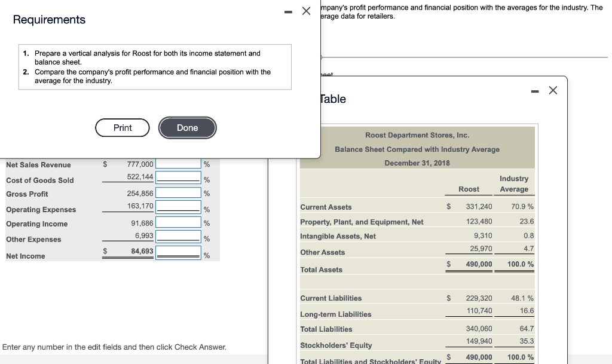
Task: Click the 163,170 operating expenses value
Action: 140,206
